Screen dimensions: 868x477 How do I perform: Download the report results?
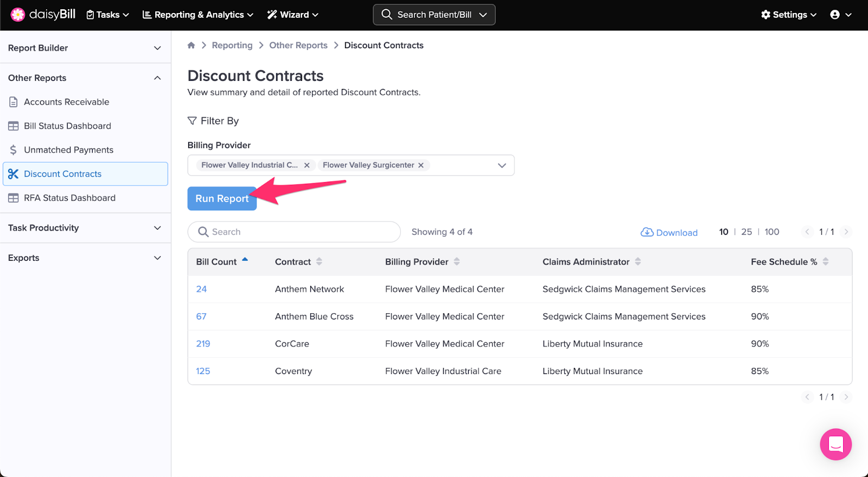[669, 233]
